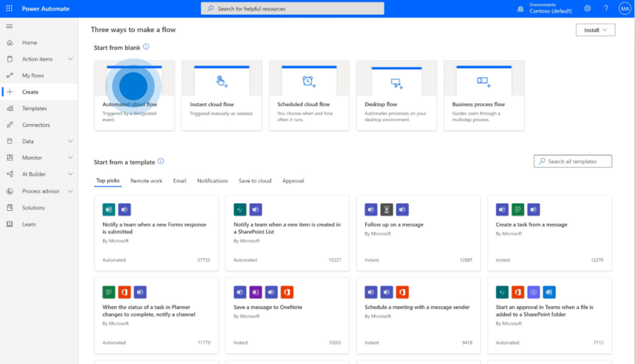Open the Automated cloud flow card
The width and height of the screenshot is (635, 364).
pyautogui.click(x=134, y=94)
